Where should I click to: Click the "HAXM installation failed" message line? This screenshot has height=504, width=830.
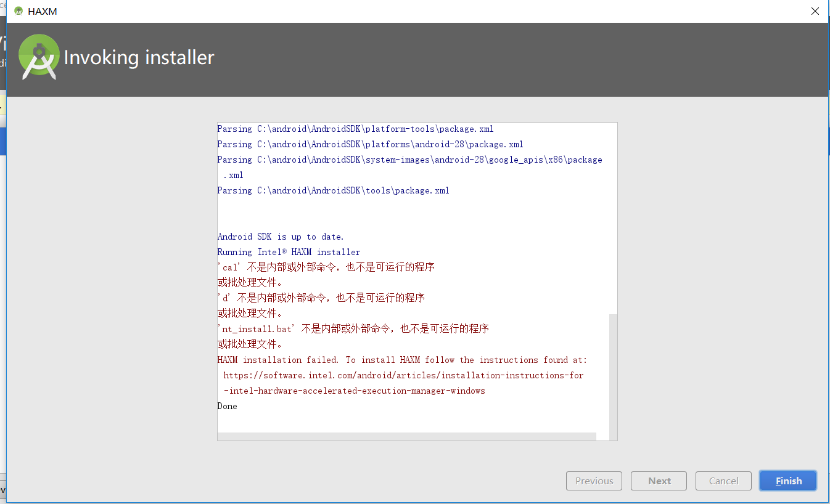click(403, 360)
